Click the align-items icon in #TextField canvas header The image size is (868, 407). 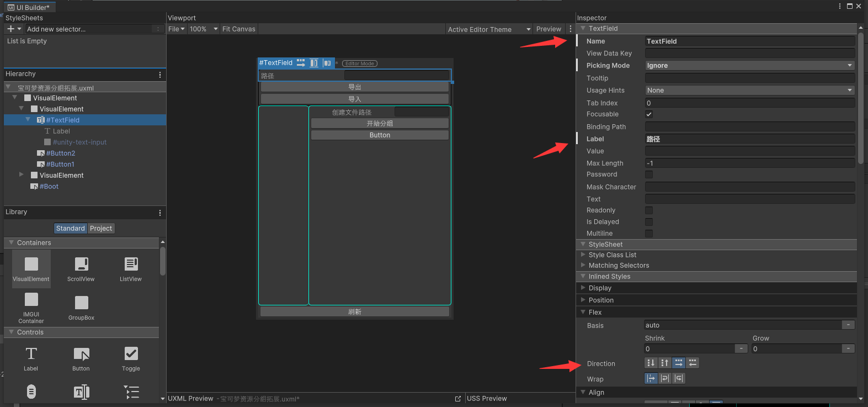[314, 63]
